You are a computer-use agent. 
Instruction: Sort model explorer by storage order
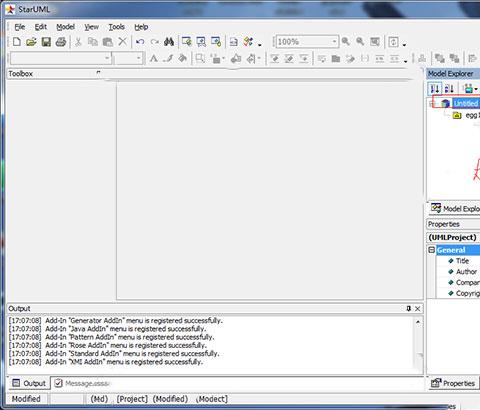click(435, 89)
